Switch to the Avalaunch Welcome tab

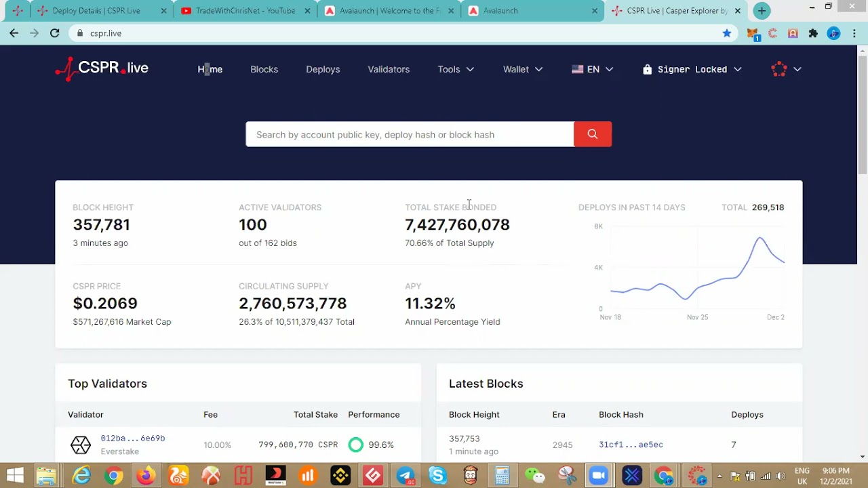pos(389,11)
